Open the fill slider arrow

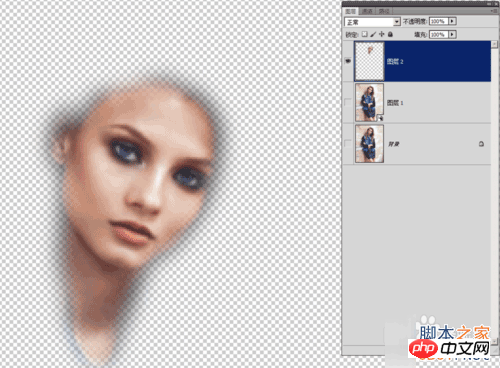tap(452, 34)
